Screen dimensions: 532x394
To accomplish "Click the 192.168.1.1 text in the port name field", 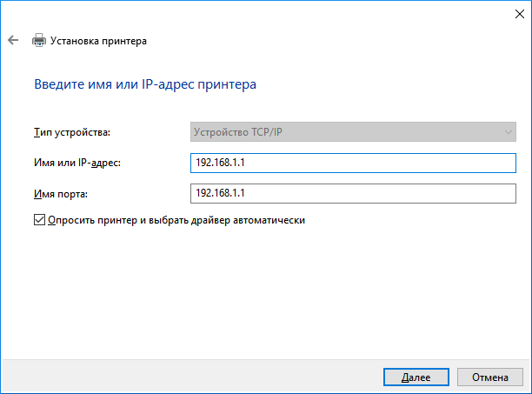I will 223,192.
